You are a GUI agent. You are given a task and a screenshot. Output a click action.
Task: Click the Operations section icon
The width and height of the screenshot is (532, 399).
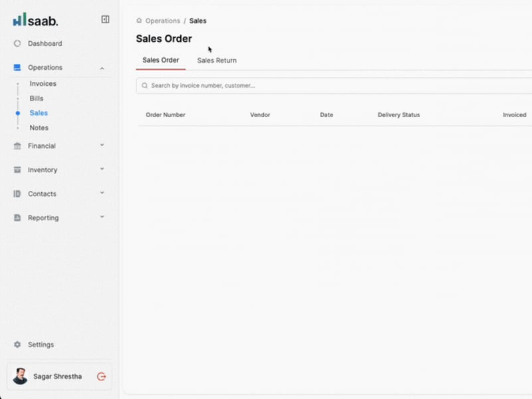tap(17, 68)
